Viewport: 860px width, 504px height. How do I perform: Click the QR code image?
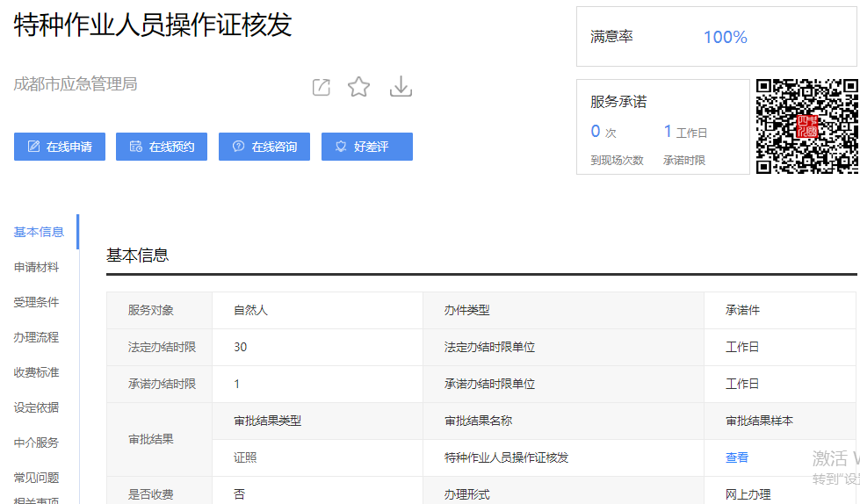(x=806, y=126)
